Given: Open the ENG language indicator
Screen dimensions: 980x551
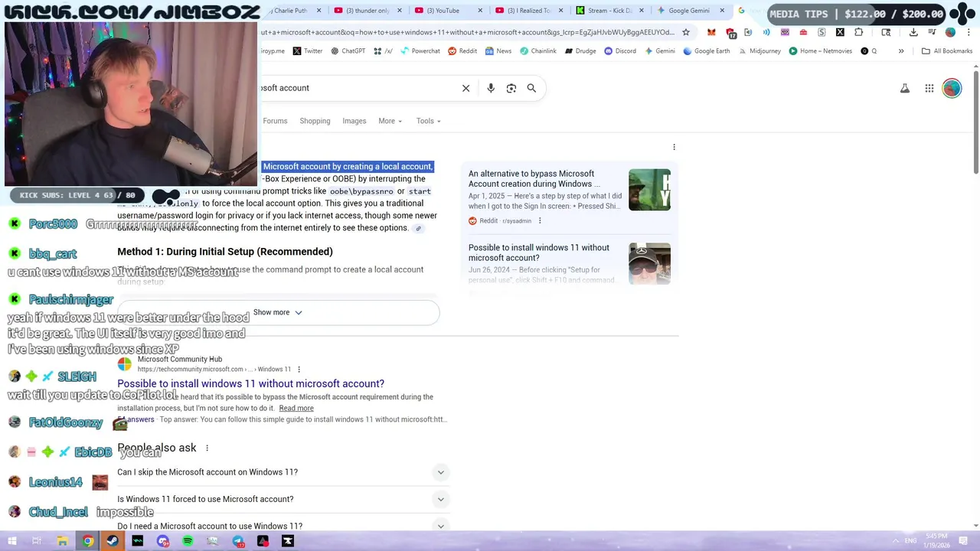Looking at the screenshot, I should 912,541.
